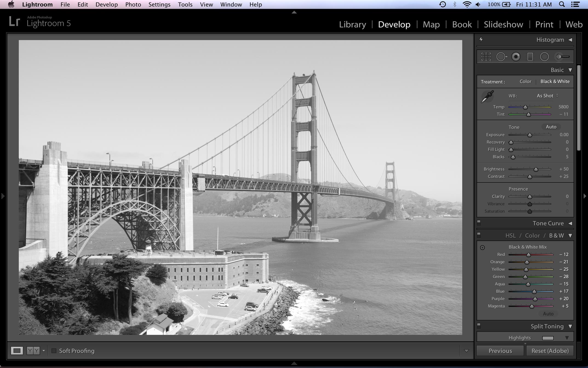Image resolution: width=588 pixels, height=368 pixels.
Task: Select the Radial Filter tool
Action: coord(544,57)
